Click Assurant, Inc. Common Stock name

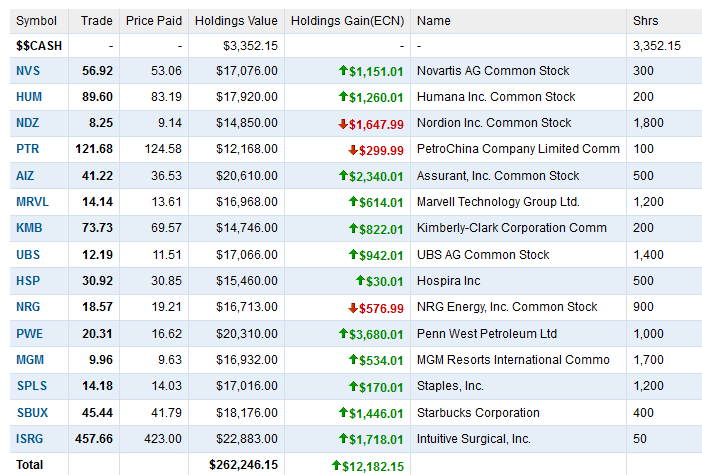point(498,175)
